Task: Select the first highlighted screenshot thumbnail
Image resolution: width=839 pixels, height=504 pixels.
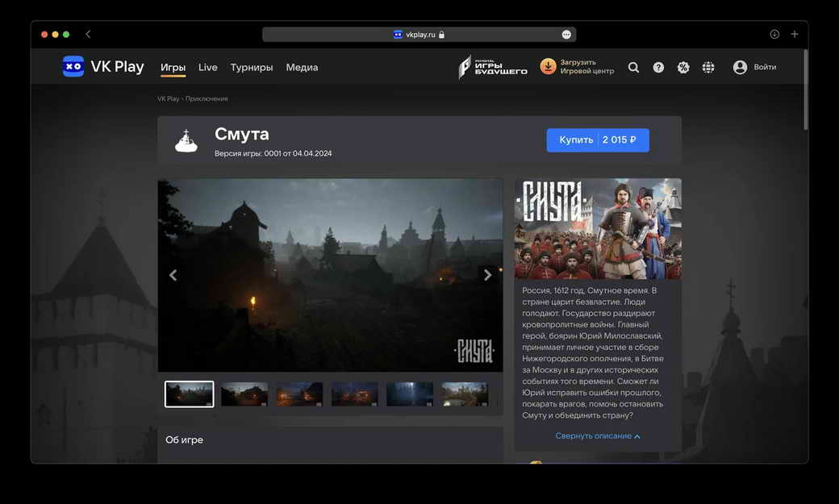Action: tap(190, 394)
